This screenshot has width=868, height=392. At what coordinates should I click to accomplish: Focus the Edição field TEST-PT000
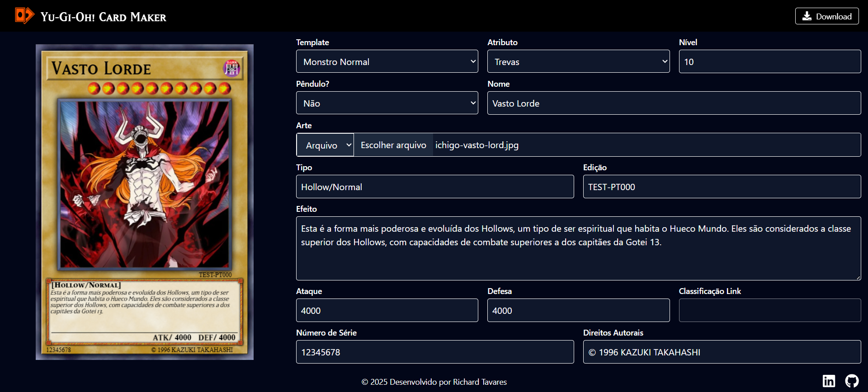click(722, 187)
